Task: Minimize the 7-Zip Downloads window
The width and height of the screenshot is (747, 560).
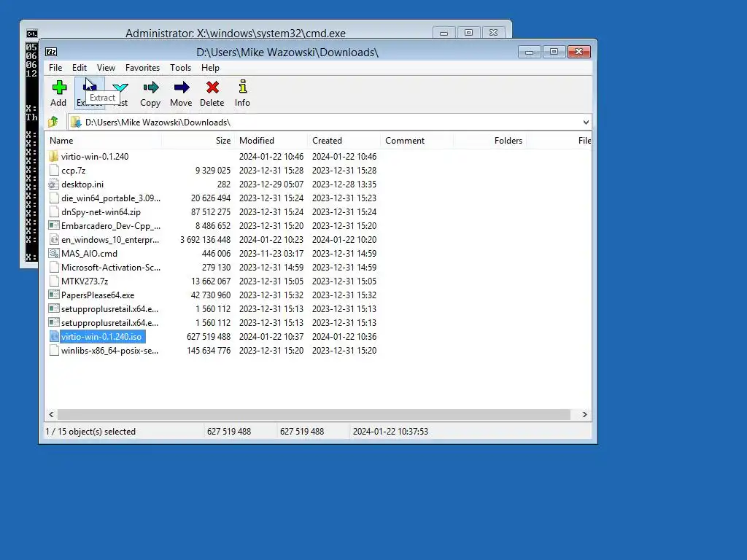Action: click(530, 52)
